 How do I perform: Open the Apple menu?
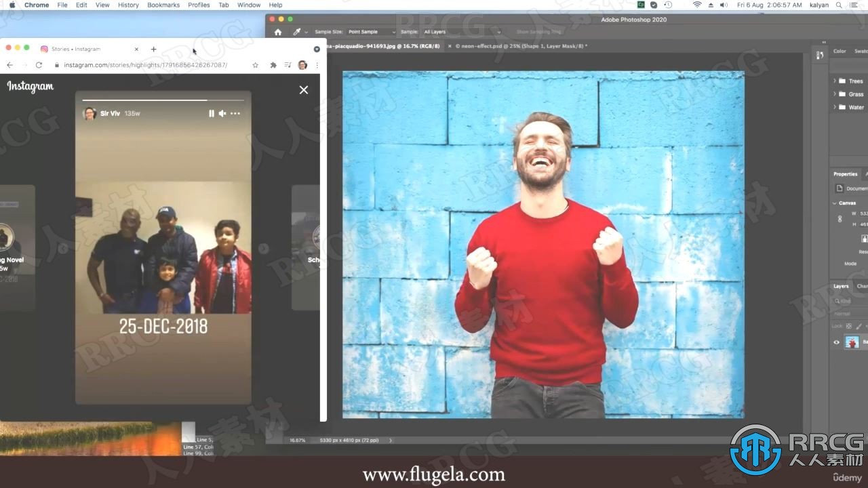pyautogui.click(x=12, y=5)
